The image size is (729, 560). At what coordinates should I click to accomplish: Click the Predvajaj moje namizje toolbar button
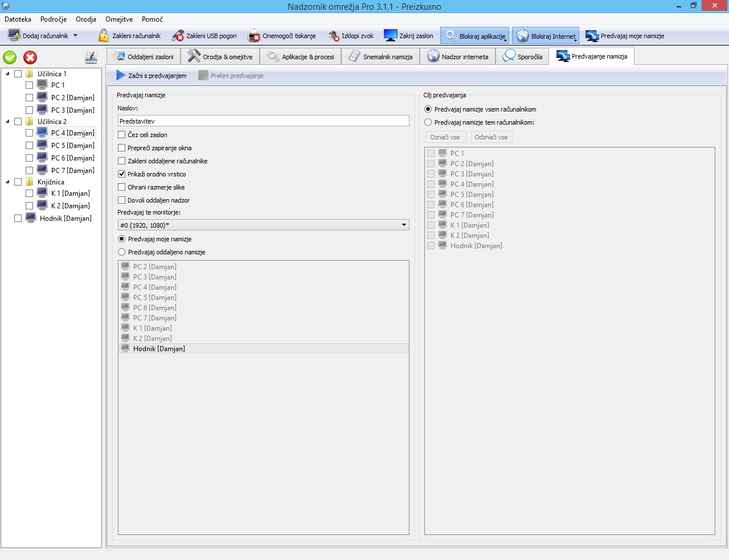(625, 36)
